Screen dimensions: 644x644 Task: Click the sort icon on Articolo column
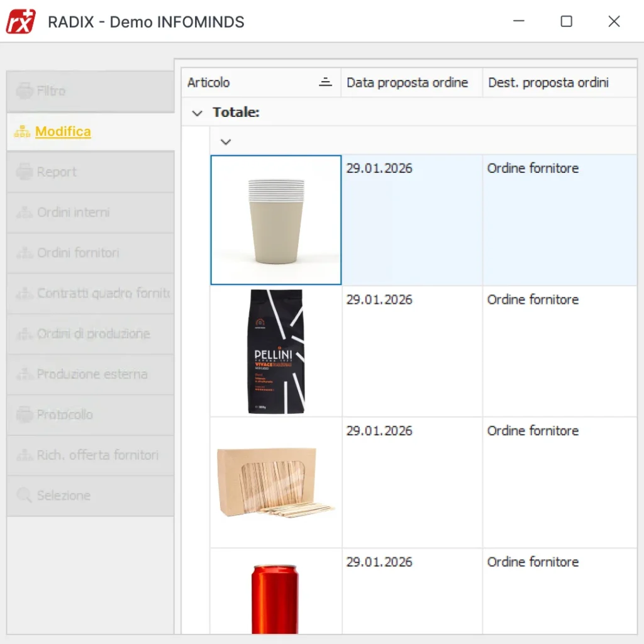tap(326, 82)
